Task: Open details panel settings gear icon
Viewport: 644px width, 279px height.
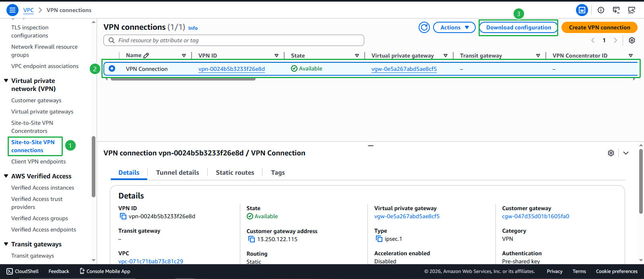Action: [611, 153]
